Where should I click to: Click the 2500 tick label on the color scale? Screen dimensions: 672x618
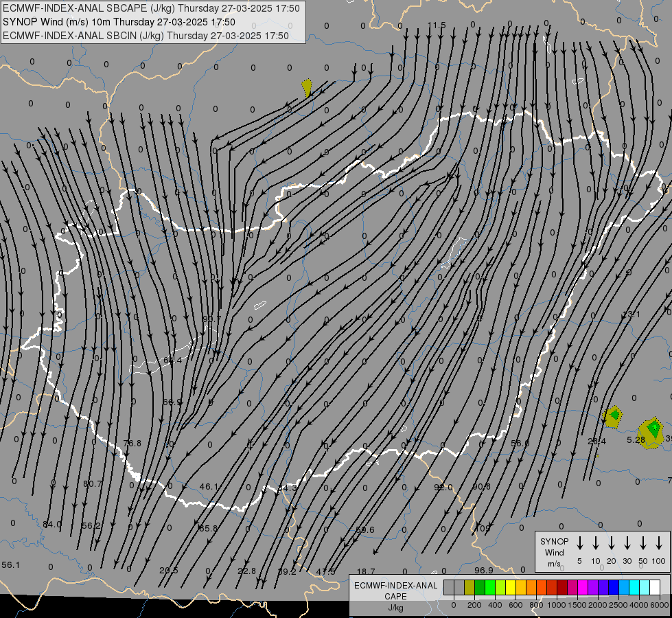(618, 605)
